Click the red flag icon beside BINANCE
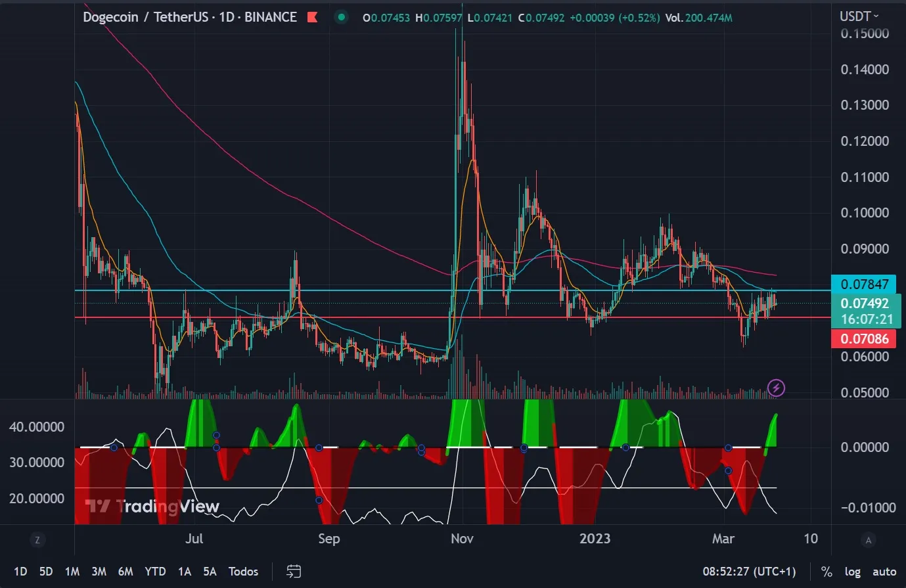 tap(313, 17)
